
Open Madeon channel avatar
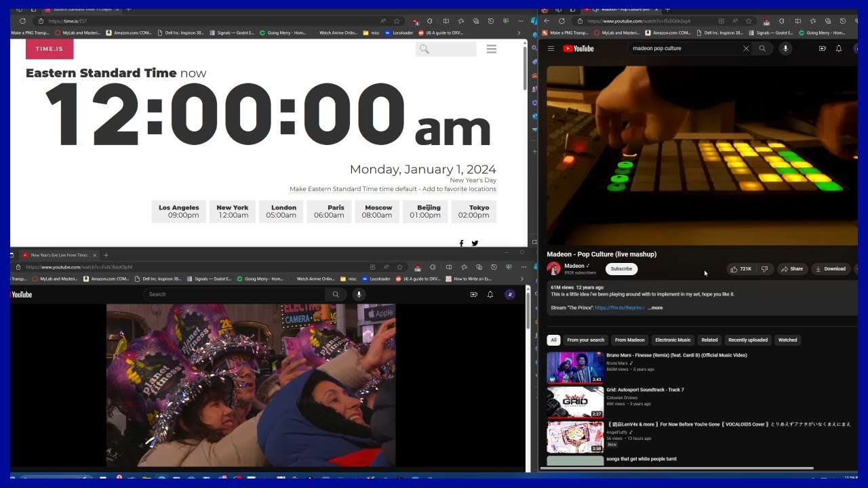point(554,268)
